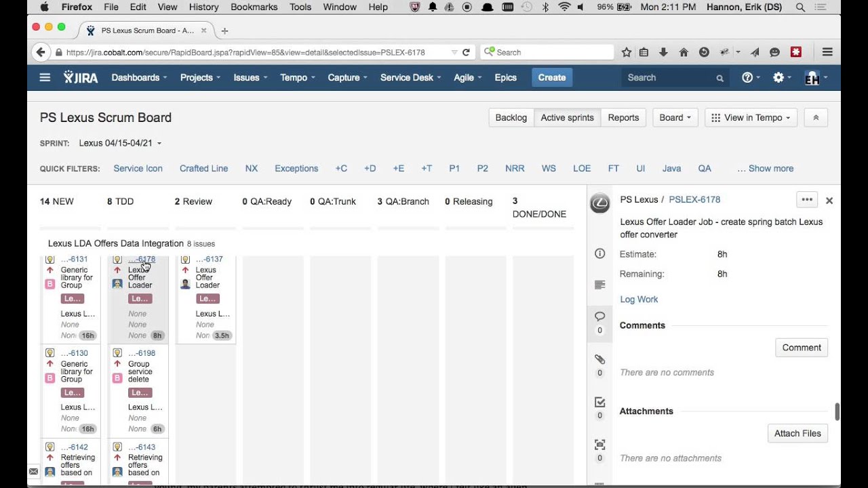The image size is (868, 488).
Task: Click the JIRA search magnifier icon
Action: coord(719,78)
